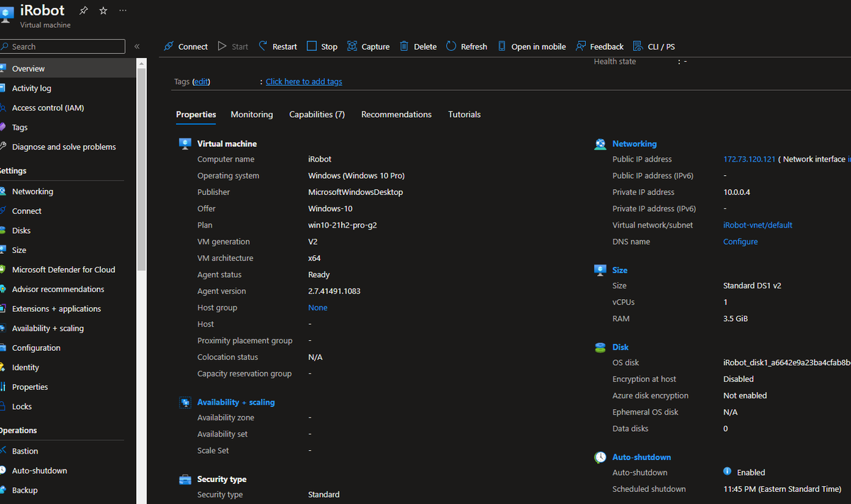Switch to the Capabilities (7) tab
Image resolution: width=851 pixels, height=504 pixels.
tap(317, 115)
